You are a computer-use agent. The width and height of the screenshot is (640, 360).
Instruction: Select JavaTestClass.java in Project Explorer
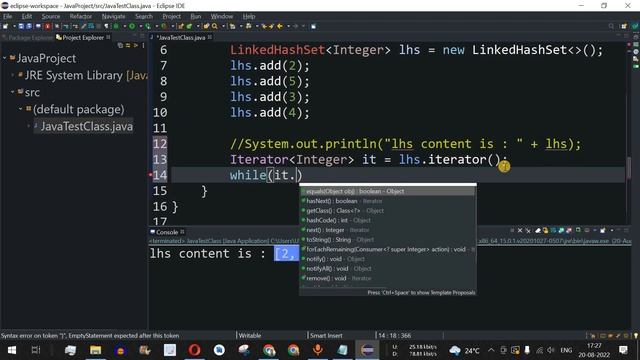click(87, 126)
